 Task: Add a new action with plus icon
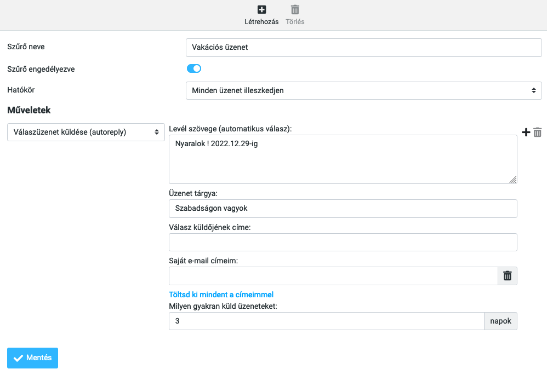(526, 132)
